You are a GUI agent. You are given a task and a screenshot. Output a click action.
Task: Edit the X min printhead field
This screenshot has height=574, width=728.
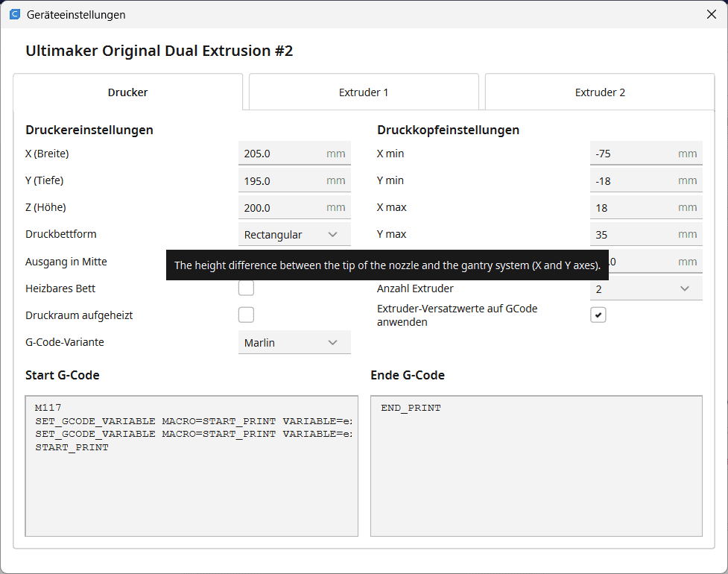pyautogui.click(x=646, y=154)
